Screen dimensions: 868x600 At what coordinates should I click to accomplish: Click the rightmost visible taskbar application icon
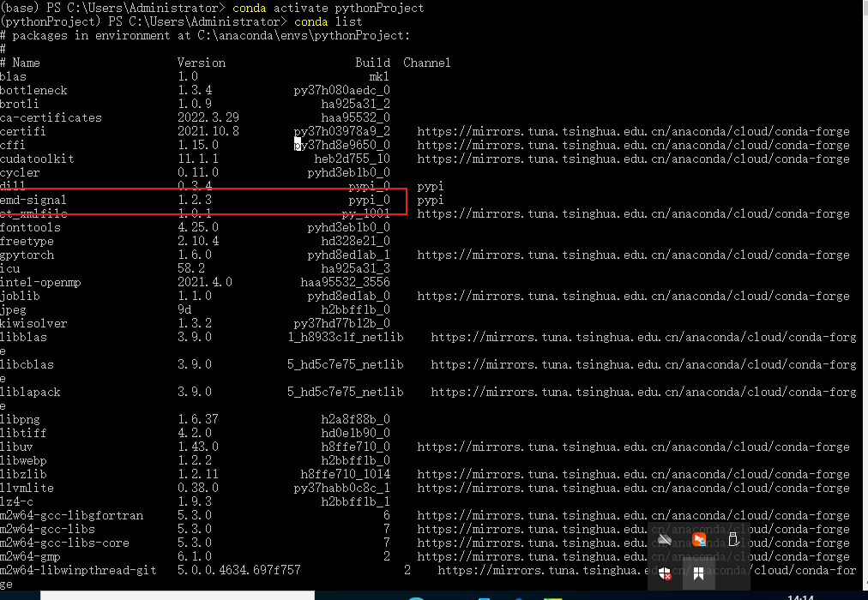[553, 597]
